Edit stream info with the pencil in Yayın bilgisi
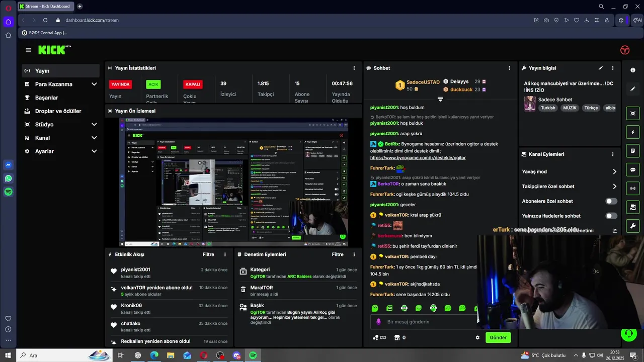 [x=600, y=68]
